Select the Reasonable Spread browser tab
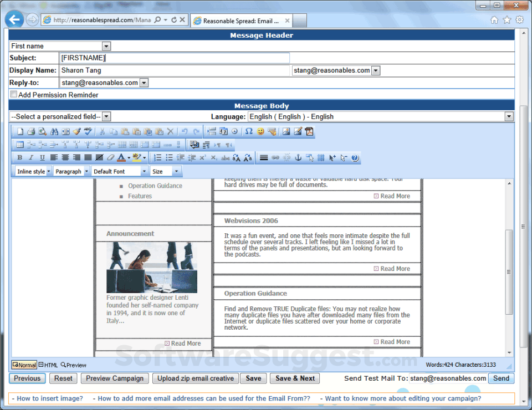Screen dimensions: 532x410 point(241,20)
